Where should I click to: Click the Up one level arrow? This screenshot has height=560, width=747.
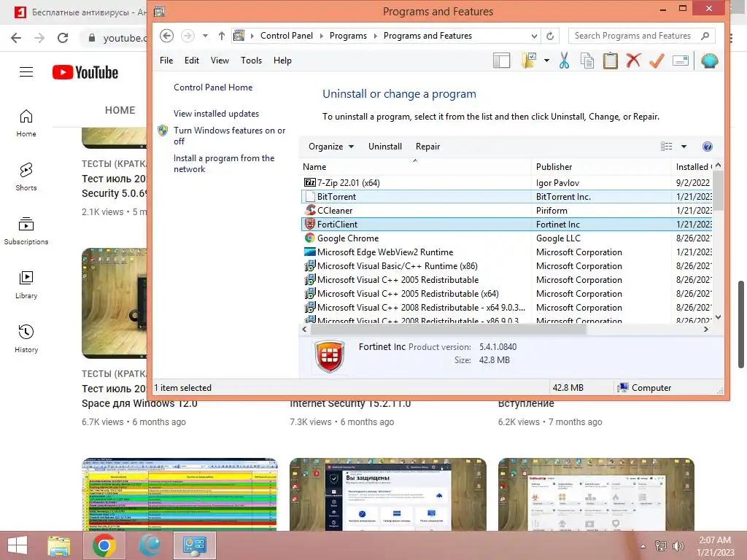222,36
